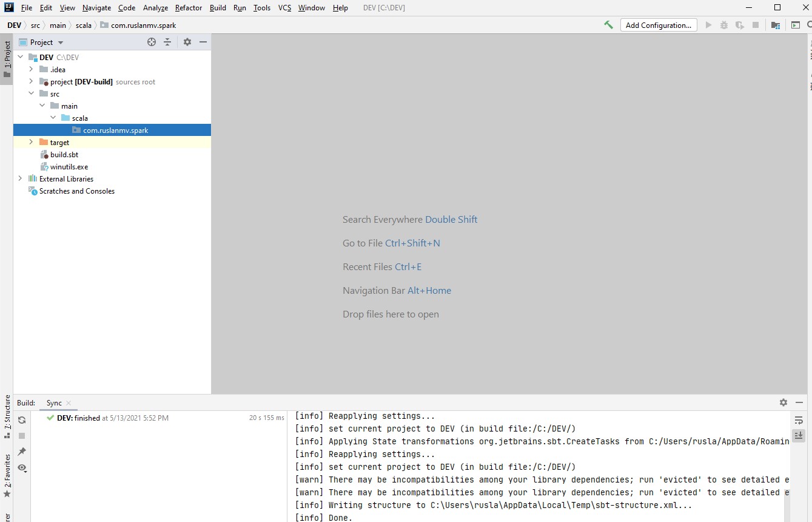Click the grayed-out Run arrow icon
This screenshot has height=522, width=812.
[708, 25]
